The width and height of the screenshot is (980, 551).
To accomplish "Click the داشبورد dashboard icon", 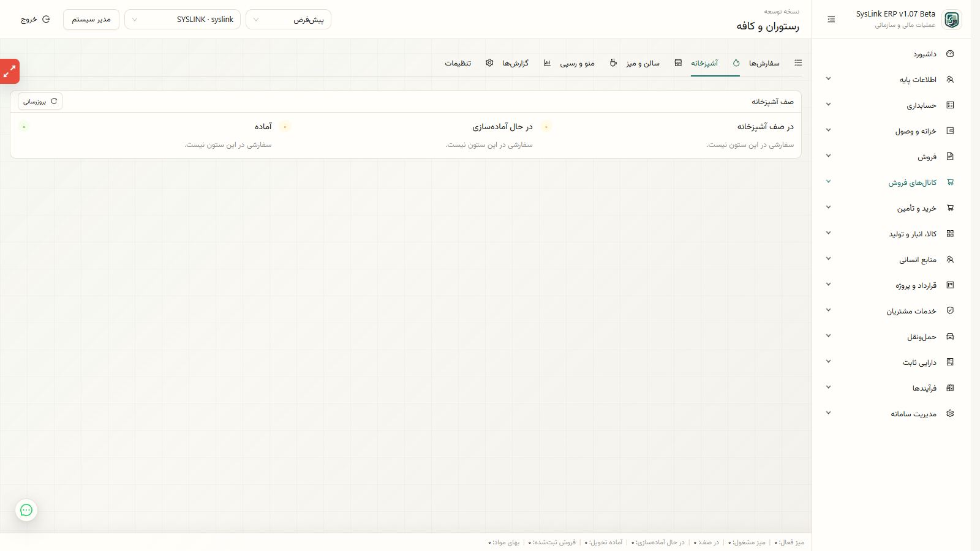I will click(950, 54).
